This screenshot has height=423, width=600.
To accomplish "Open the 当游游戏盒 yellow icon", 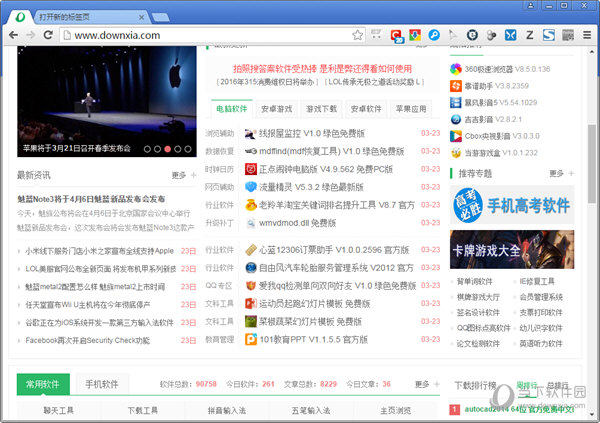I will click(456, 153).
